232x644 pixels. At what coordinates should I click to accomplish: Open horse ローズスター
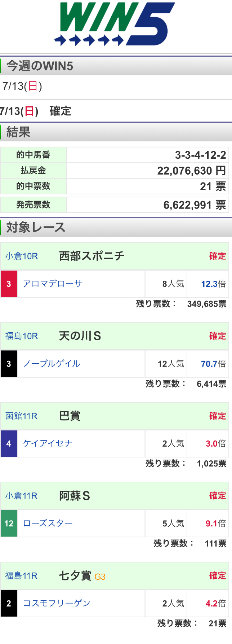48,523
